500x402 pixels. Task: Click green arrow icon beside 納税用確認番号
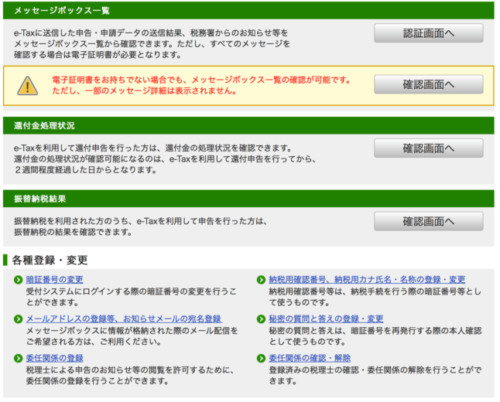pos(261,280)
